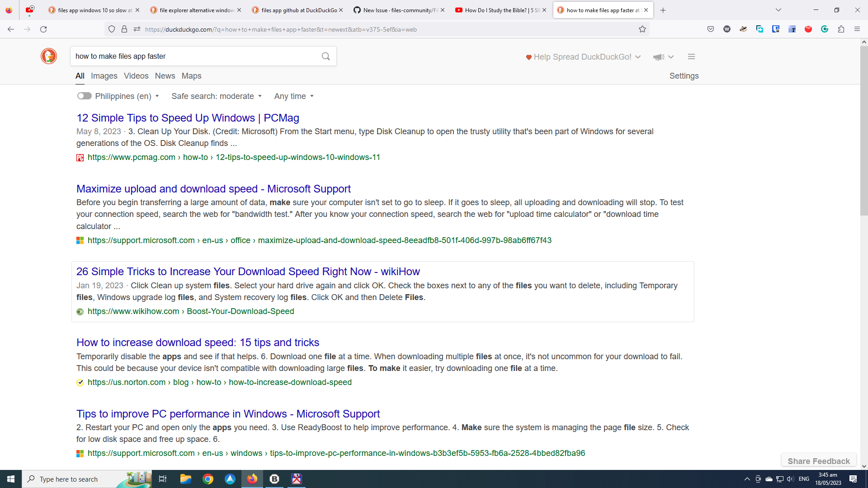Bookmark this page with the star icon
The width and height of the screenshot is (868, 488).
[x=642, y=29]
